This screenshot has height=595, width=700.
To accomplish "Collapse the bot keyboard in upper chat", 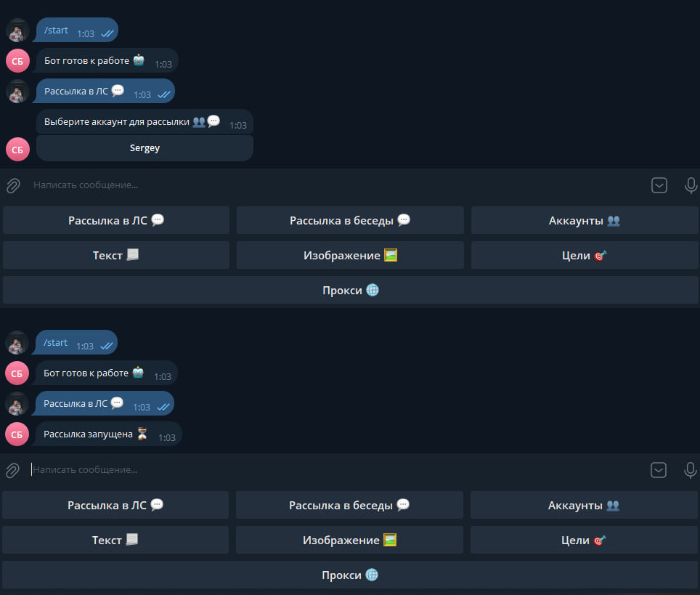I will 659,185.
